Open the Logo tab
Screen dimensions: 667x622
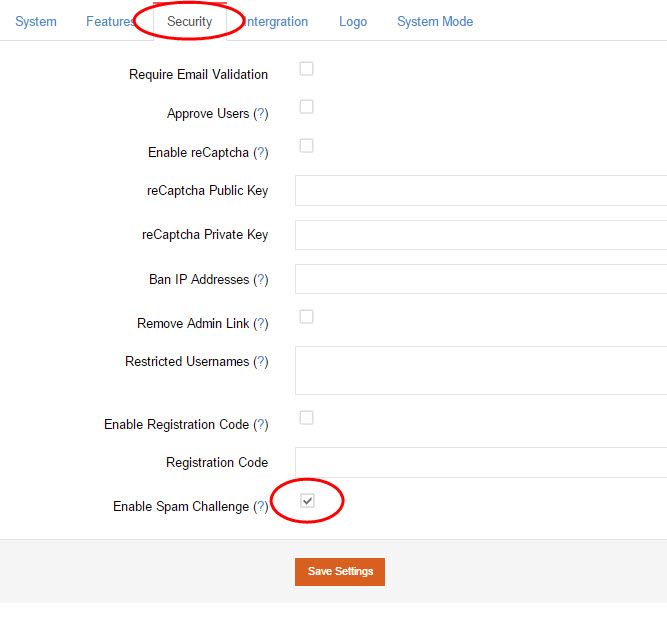click(353, 22)
